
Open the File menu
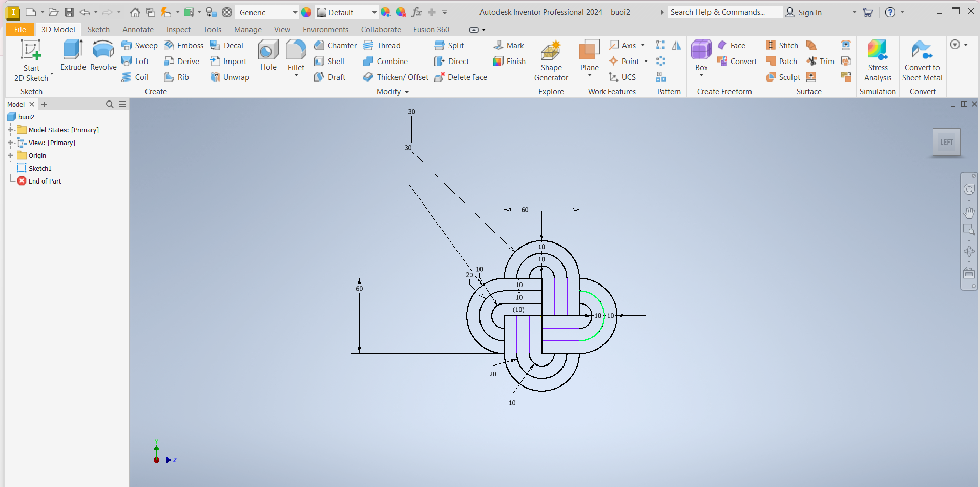(x=20, y=30)
